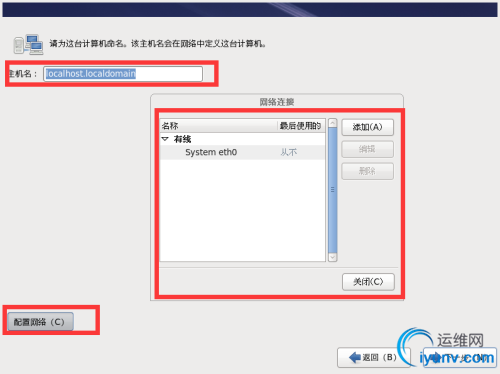The image size is (500, 374).
Task: Go back with 返回 (B) button
Action: pyautogui.click(x=373, y=358)
